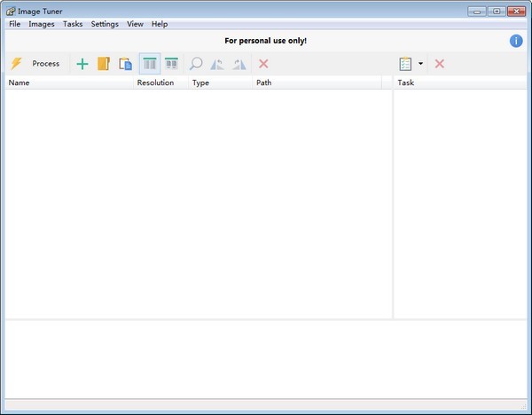Click the add folder icon

[104, 64]
